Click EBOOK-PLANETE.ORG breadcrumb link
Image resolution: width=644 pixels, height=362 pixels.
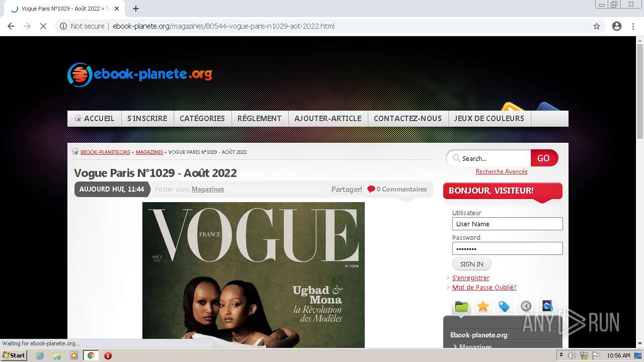coord(105,152)
